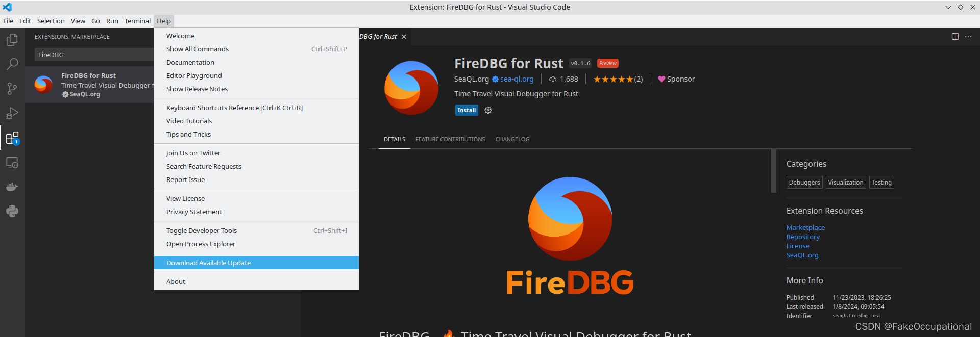Select Join Us on Twitter
This screenshot has height=337, width=980.
click(256, 153)
